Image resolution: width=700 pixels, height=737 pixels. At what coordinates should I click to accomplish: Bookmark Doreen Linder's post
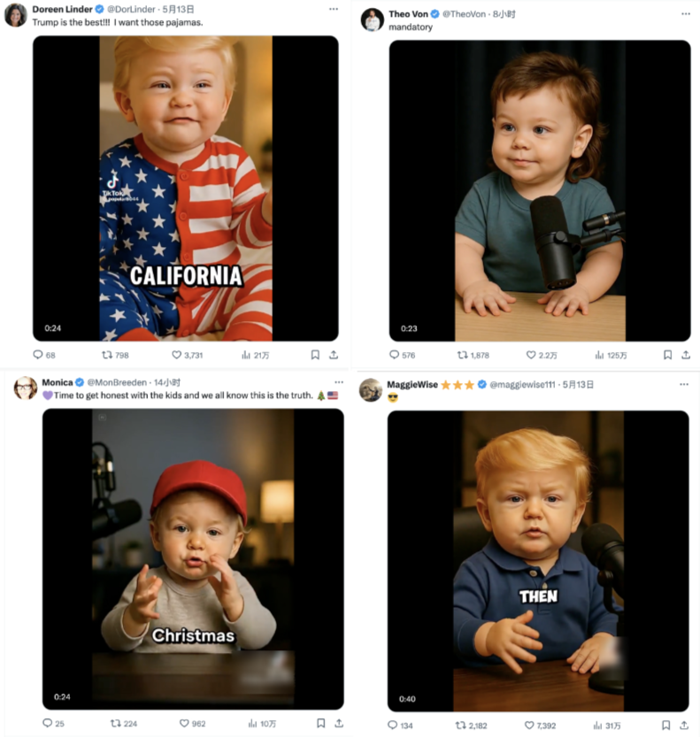314,355
